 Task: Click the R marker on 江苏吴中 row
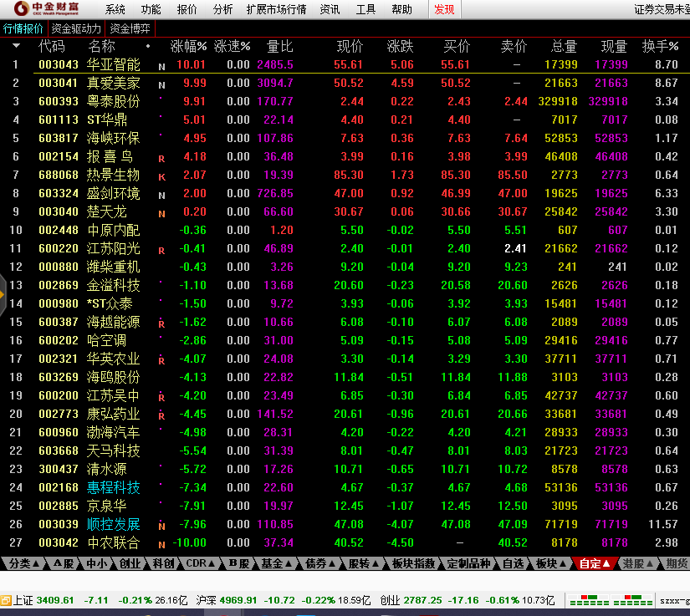tap(161, 397)
